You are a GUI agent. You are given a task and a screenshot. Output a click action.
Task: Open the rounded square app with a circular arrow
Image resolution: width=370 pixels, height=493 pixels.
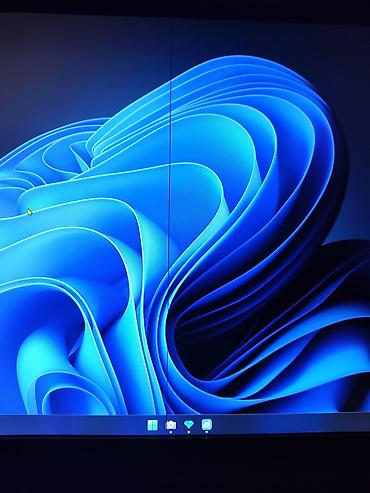point(207,425)
